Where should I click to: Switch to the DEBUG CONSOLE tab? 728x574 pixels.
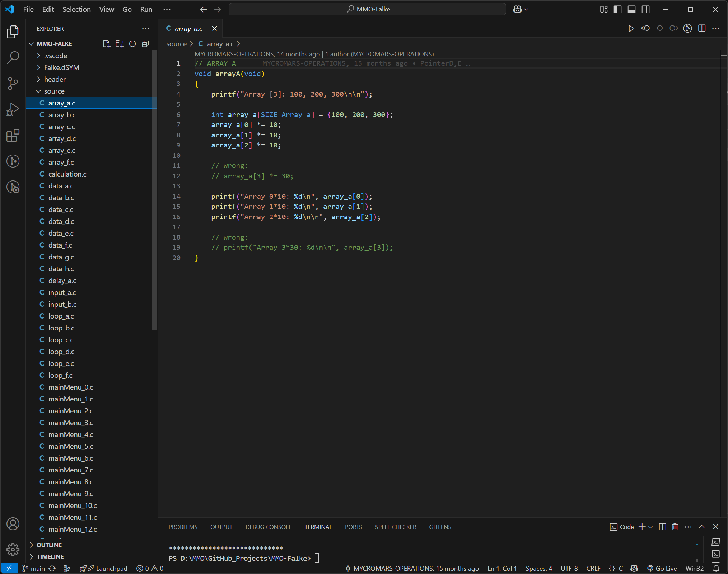(268, 527)
